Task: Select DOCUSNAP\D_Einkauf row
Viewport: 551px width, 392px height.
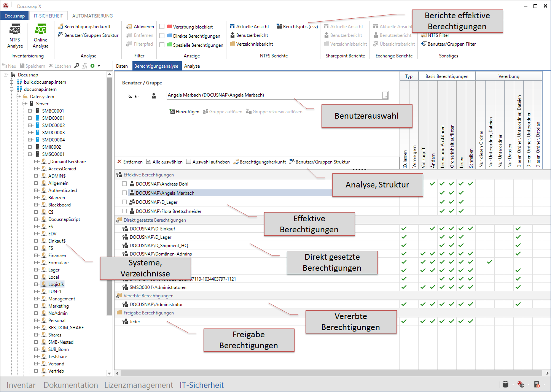Action: click(x=256, y=229)
